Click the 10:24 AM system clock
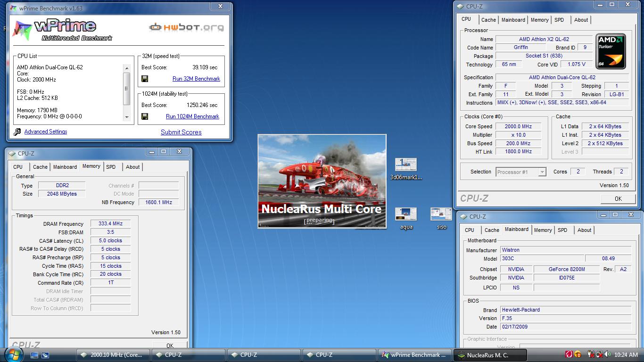Viewport: 644px width, 362px height. pos(626,355)
